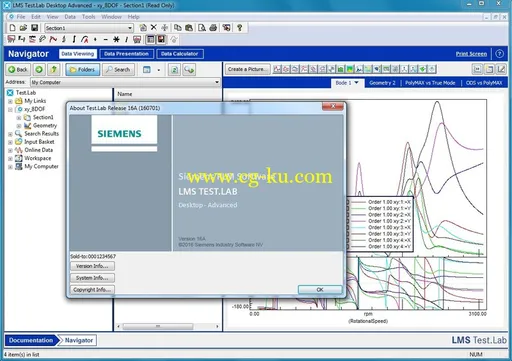
Task: Expand the Workspace node
Action: [10, 159]
